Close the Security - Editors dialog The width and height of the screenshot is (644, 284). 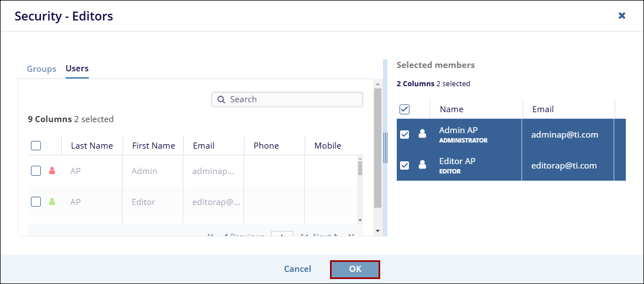622,15
